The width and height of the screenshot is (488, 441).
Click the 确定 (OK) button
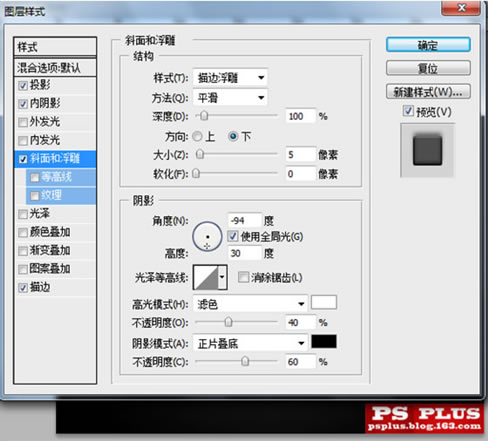[428, 45]
